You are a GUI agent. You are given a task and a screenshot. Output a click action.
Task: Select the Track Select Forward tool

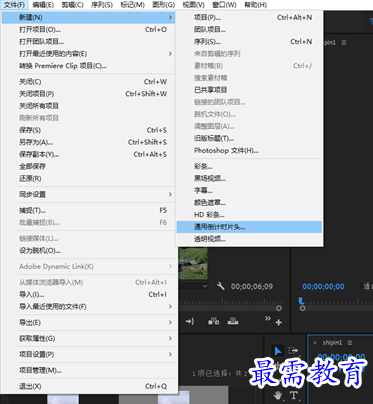coord(293,350)
